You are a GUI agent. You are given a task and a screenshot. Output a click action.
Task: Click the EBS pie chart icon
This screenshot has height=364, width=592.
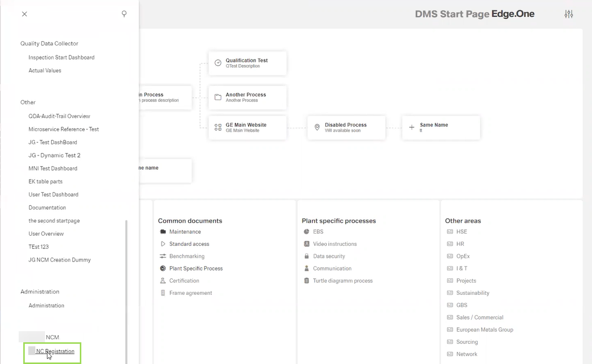[307, 232]
